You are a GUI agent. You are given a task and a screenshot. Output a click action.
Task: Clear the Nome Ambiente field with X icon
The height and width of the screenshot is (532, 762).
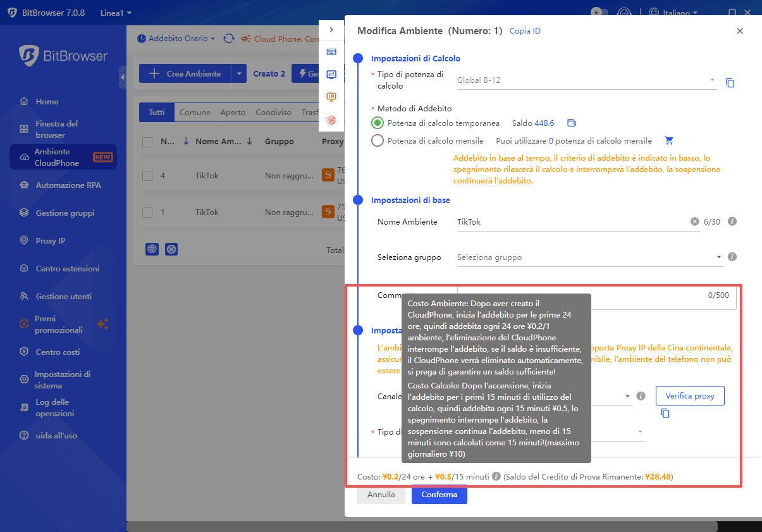click(x=694, y=222)
